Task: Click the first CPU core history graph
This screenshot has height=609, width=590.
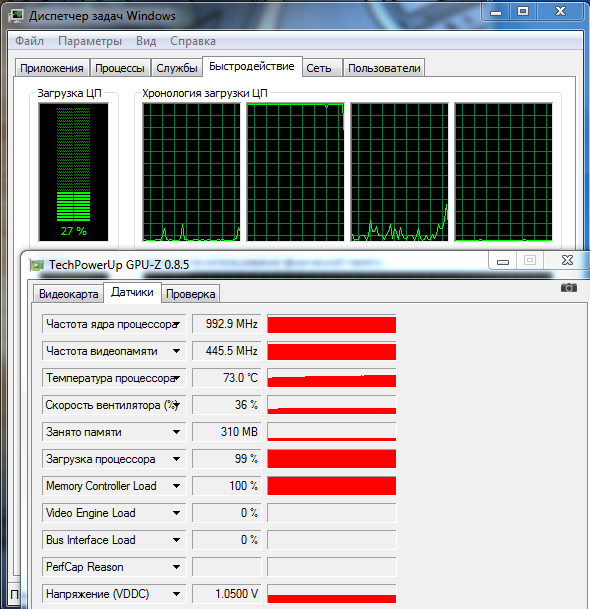Action: click(191, 172)
